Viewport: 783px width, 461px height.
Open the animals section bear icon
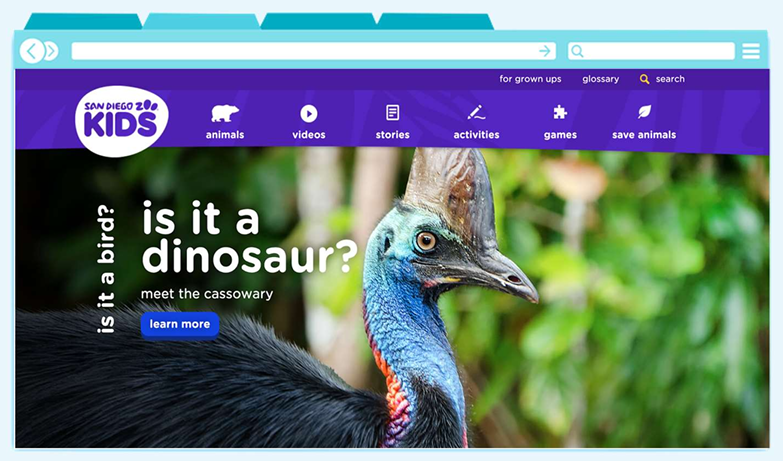click(225, 113)
